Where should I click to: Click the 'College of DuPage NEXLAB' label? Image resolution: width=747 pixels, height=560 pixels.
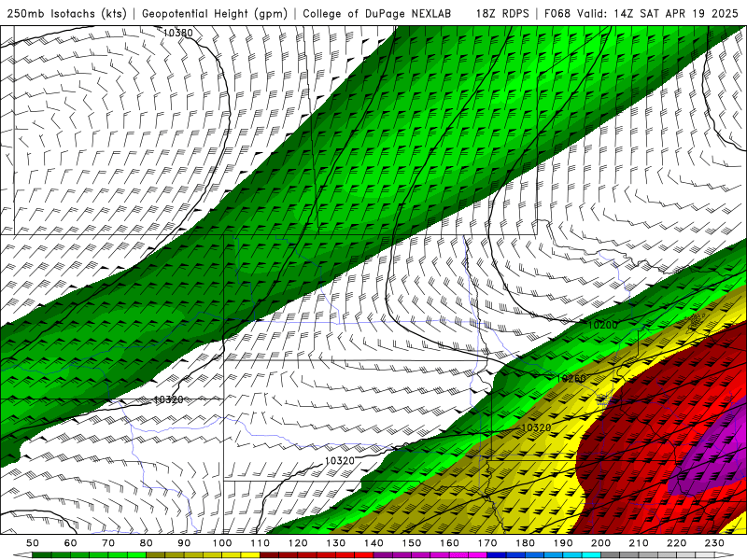[377, 13]
